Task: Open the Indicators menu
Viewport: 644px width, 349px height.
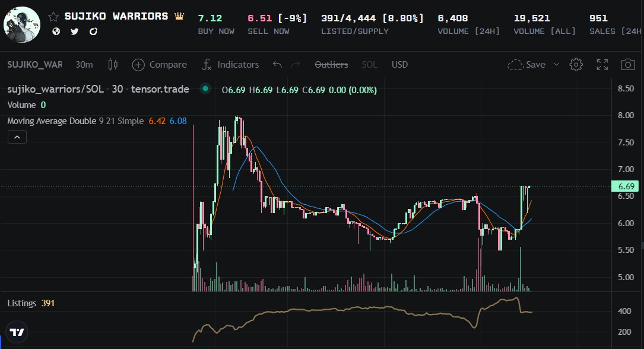Action: tap(230, 65)
